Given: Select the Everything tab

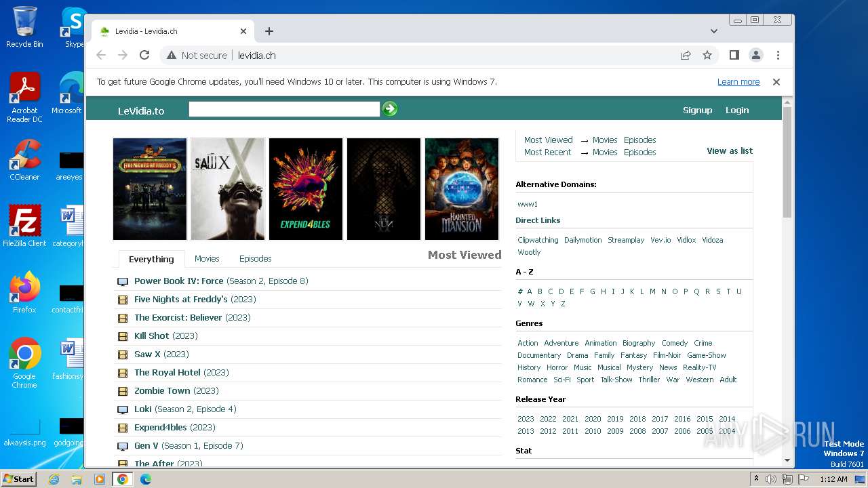Looking at the screenshot, I should [x=151, y=259].
